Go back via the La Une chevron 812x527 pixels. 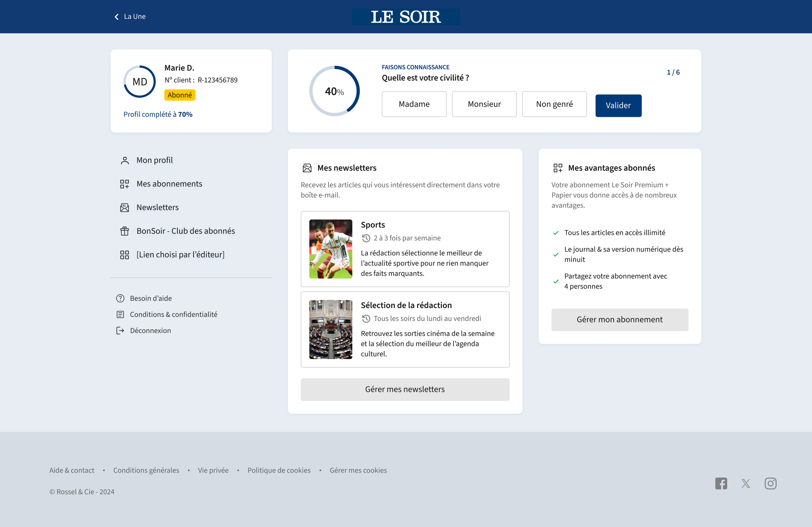click(x=117, y=17)
